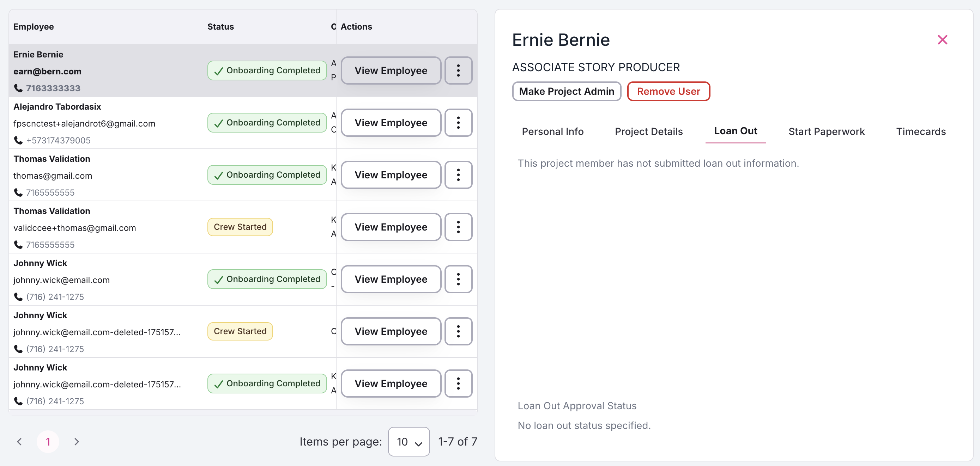
Task: Click Make Project Admin button
Action: [567, 91]
